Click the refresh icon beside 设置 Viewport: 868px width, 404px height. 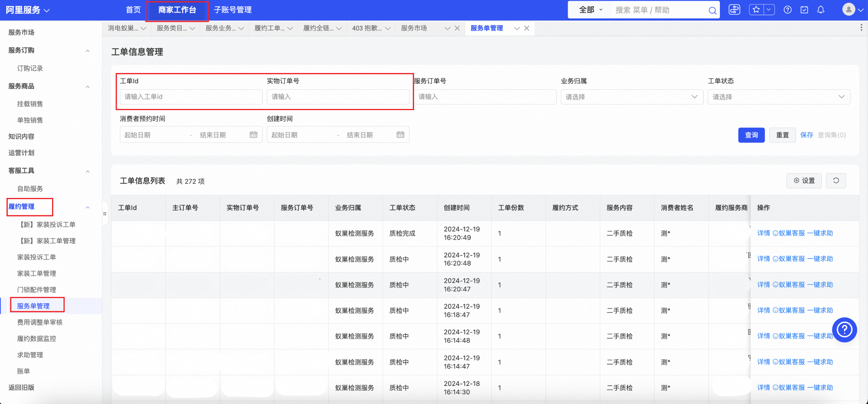click(836, 181)
